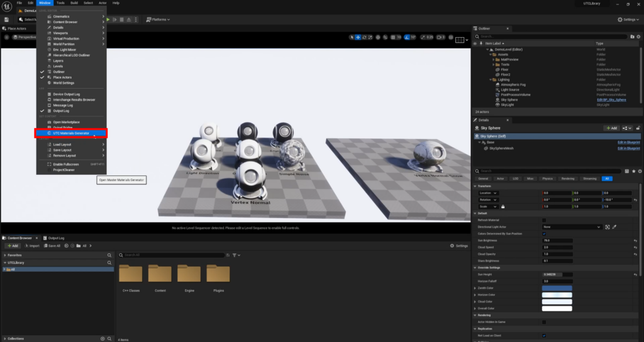
Task: Click the rotate gizmo tool in viewport
Action: 365,37
